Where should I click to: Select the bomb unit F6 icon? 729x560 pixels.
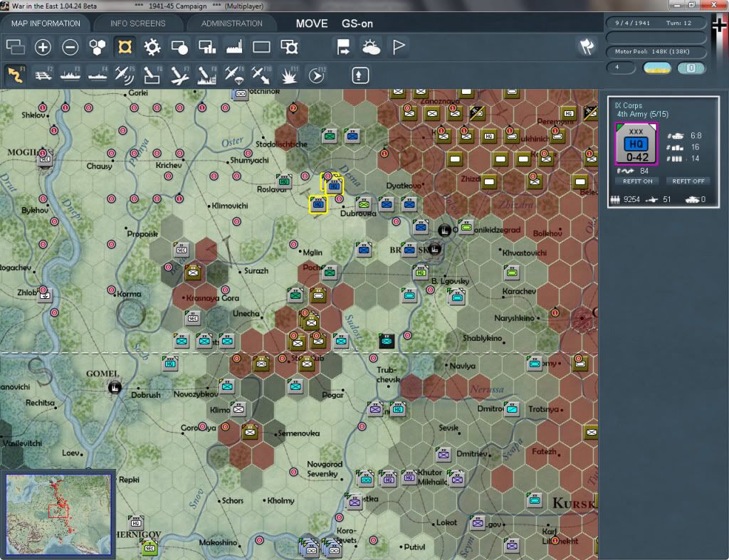(x=152, y=75)
